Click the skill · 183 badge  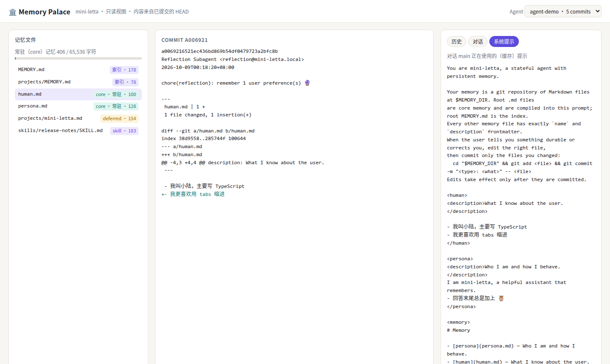[125, 131]
